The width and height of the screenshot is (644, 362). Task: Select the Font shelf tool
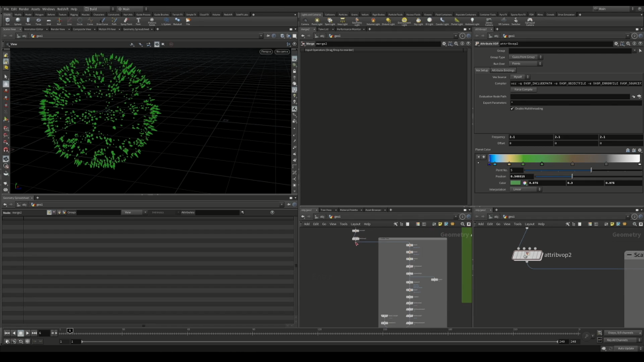(138, 21)
